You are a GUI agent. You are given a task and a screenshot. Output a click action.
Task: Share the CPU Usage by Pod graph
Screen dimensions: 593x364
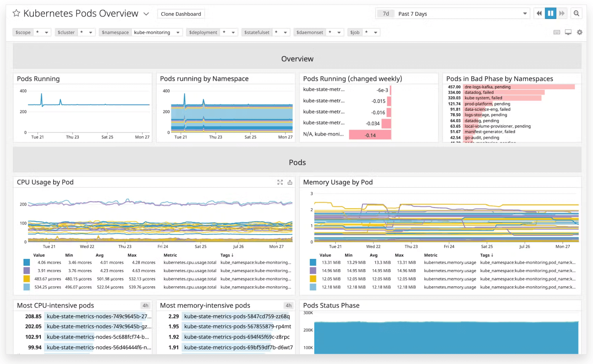coord(290,182)
